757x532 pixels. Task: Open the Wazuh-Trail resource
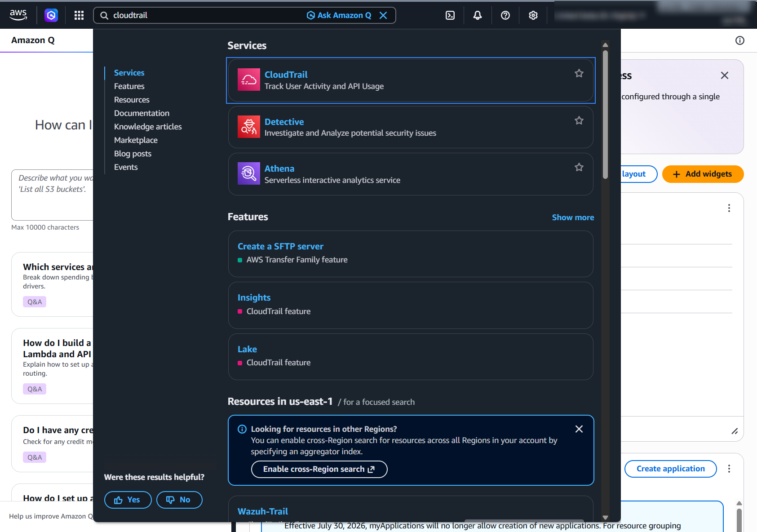262,511
